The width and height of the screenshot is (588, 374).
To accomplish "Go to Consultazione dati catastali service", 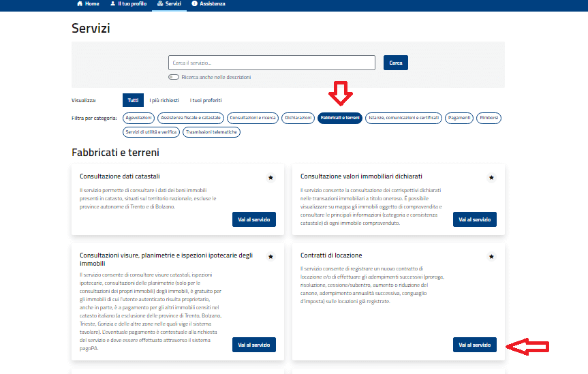I will tap(254, 219).
